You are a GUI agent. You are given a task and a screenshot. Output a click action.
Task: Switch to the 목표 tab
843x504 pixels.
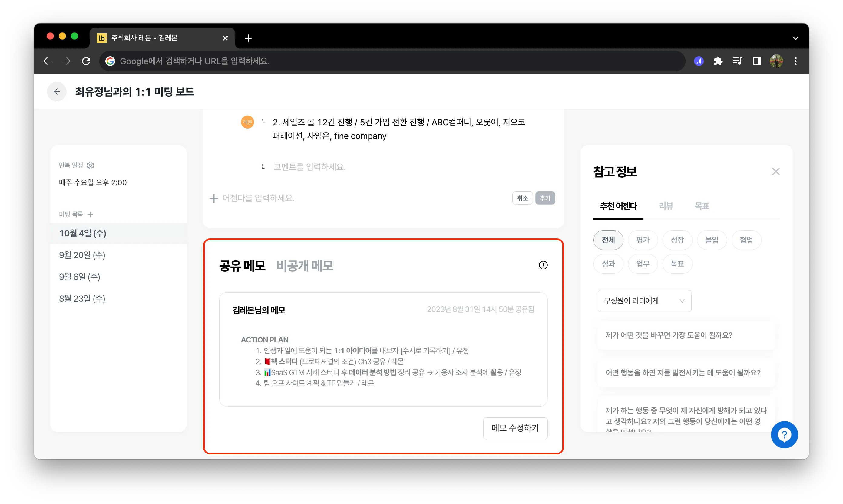[x=702, y=206]
